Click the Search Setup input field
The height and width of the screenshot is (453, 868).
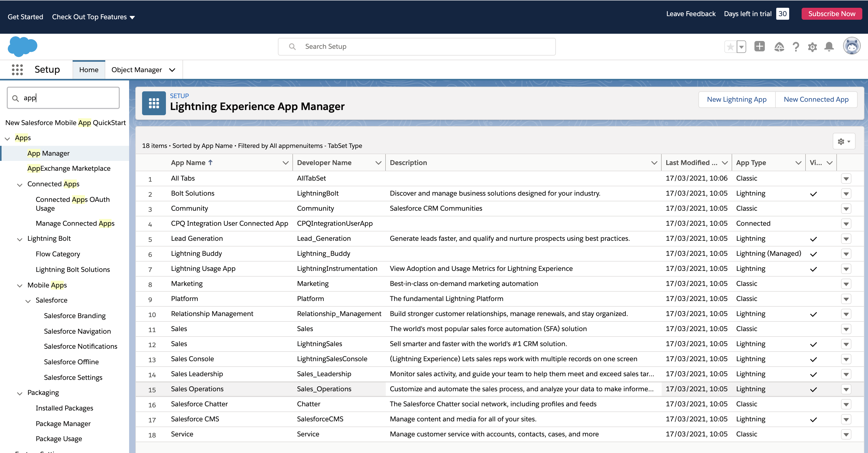point(416,46)
